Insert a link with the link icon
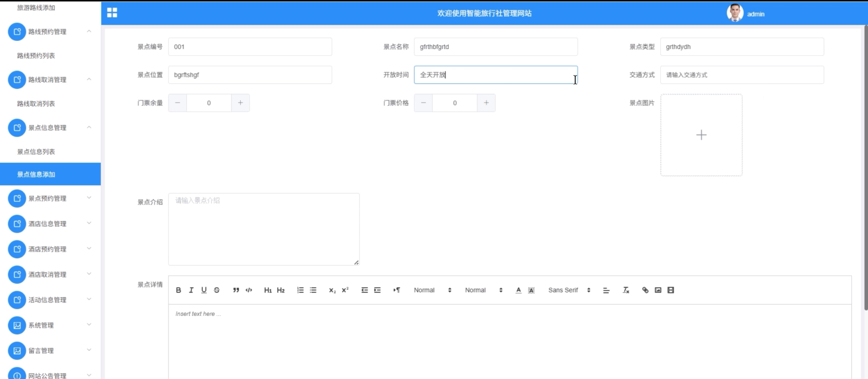 click(645, 290)
